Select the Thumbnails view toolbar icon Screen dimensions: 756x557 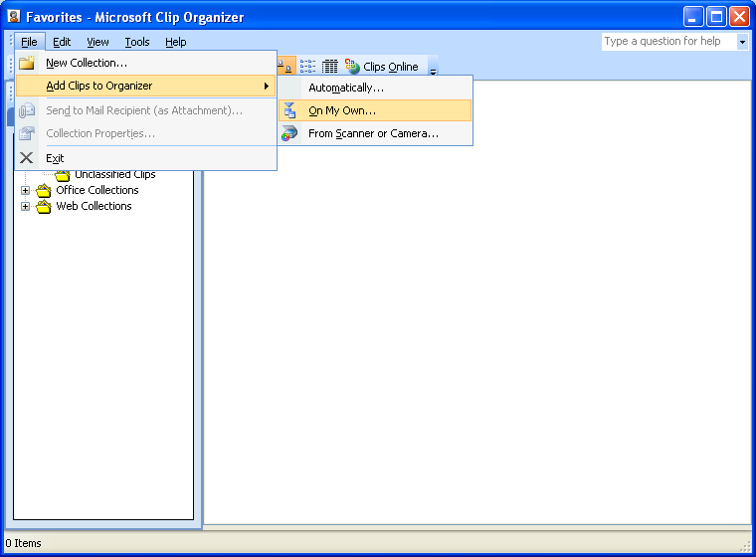pos(285,67)
